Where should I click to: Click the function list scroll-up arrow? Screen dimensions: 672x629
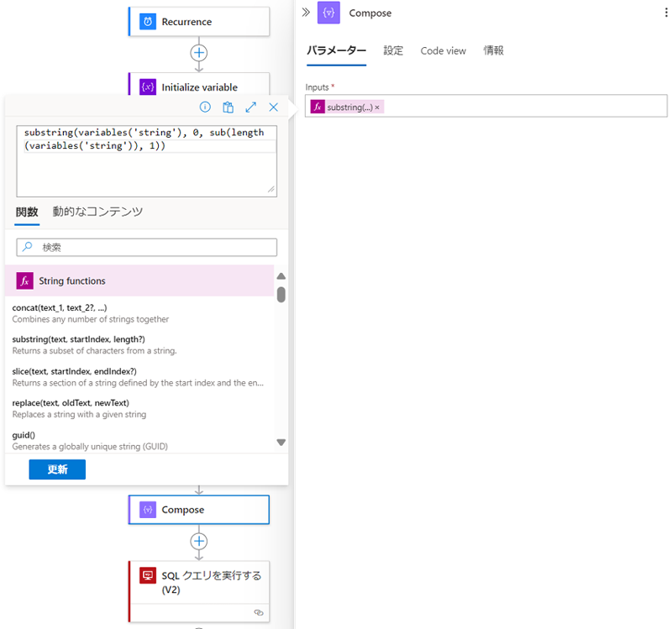pyautogui.click(x=281, y=276)
